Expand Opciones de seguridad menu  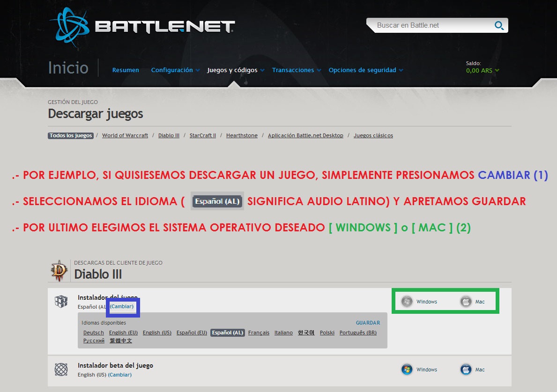[x=366, y=70]
